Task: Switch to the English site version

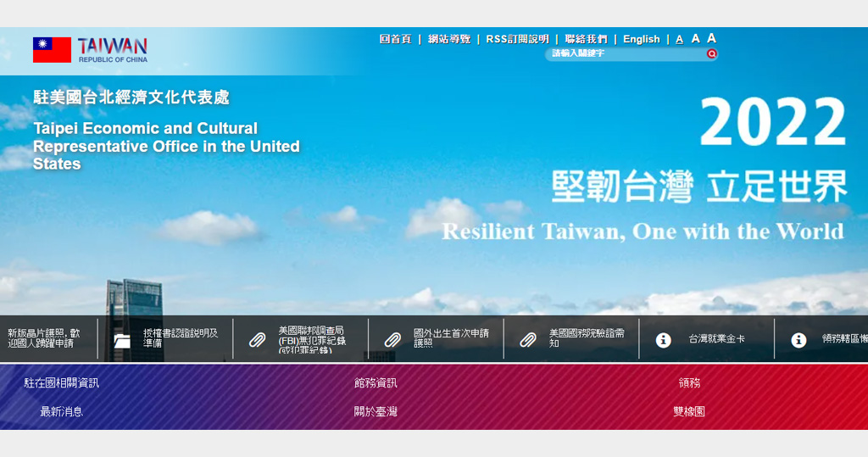Action: click(641, 39)
